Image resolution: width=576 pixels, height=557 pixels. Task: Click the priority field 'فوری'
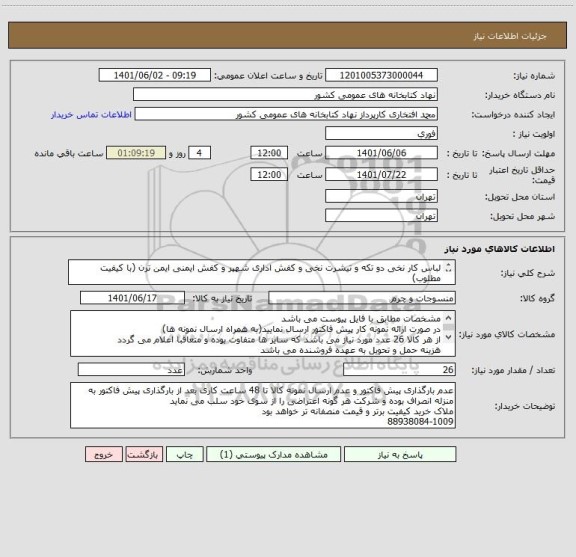381,133
